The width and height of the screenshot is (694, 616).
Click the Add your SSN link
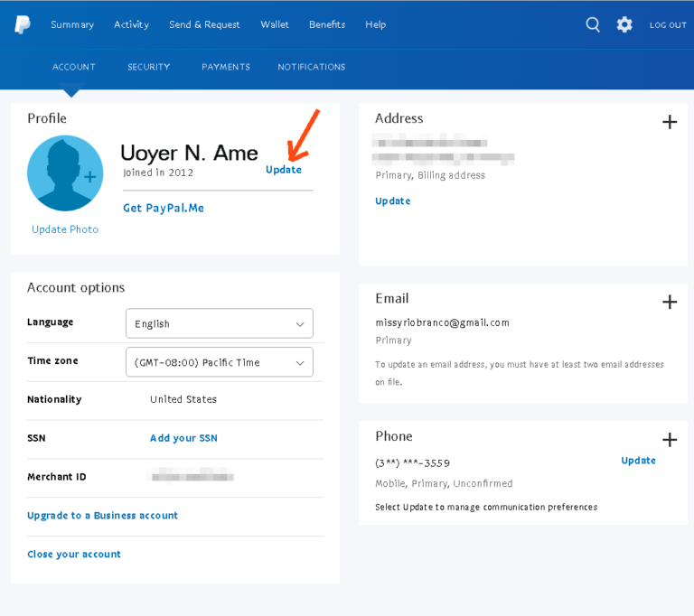tap(183, 438)
